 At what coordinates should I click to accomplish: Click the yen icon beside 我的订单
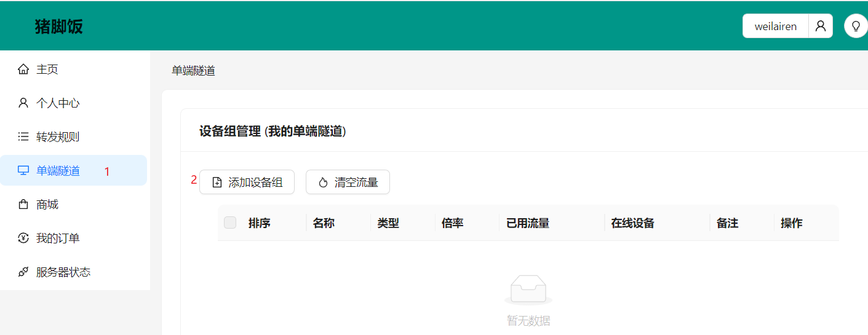click(x=23, y=238)
